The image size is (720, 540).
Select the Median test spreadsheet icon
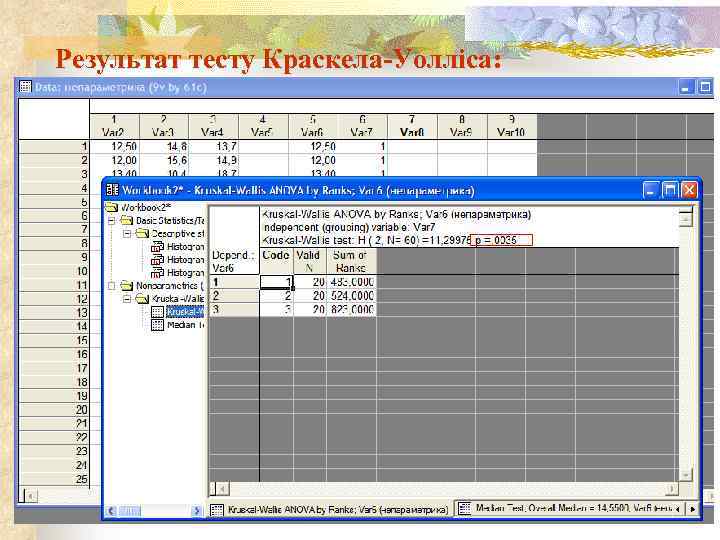click(158, 325)
